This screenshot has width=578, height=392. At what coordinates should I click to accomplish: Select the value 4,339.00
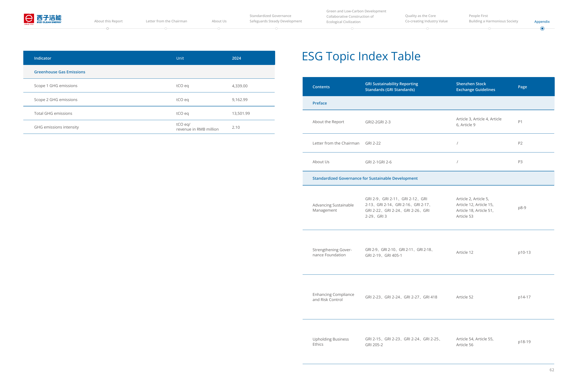point(240,86)
